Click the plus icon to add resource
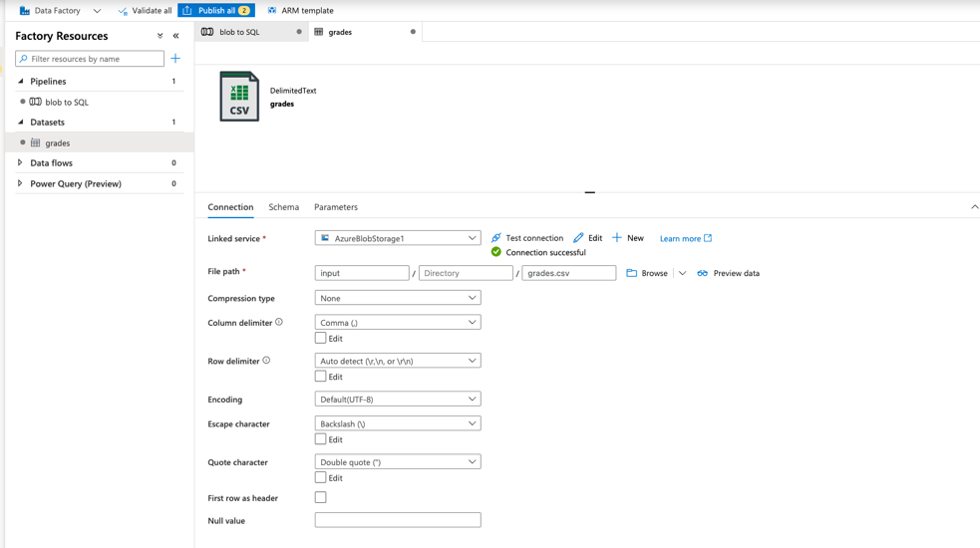This screenshot has height=548, width=980. [175, 59]
